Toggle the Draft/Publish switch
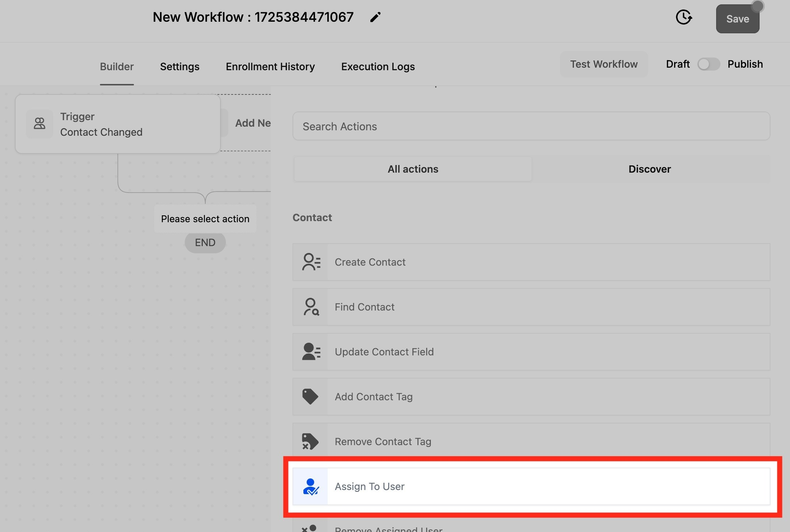790x532 pixels. tap(709, 64)
